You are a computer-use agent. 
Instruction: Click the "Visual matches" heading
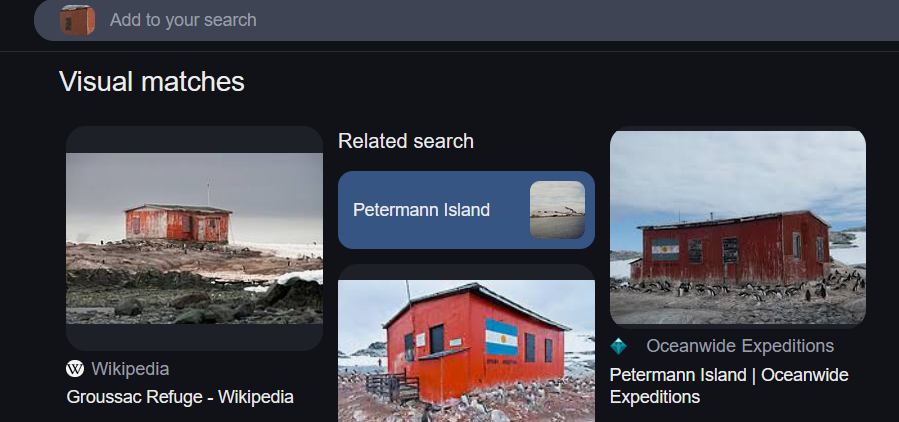click(x=152, y=82)
